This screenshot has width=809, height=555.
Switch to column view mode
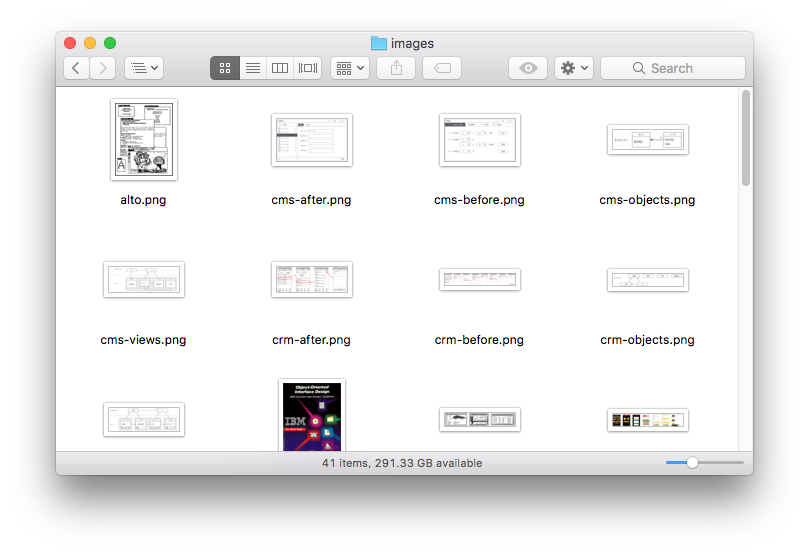(280, 68)
